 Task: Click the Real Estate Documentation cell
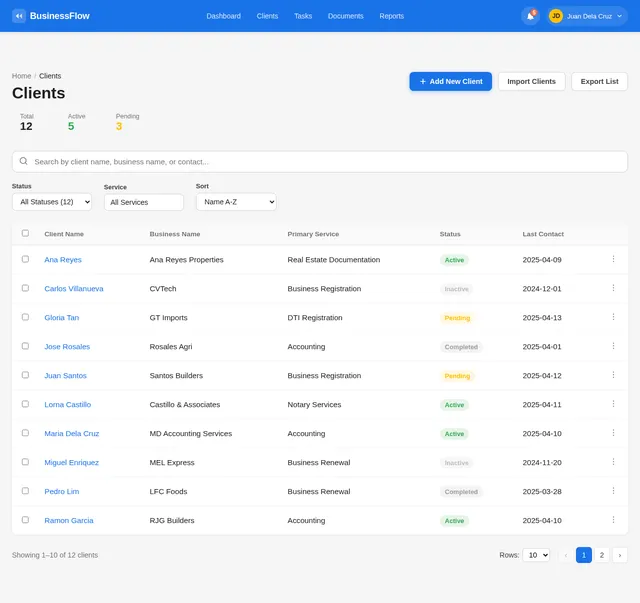333,260
